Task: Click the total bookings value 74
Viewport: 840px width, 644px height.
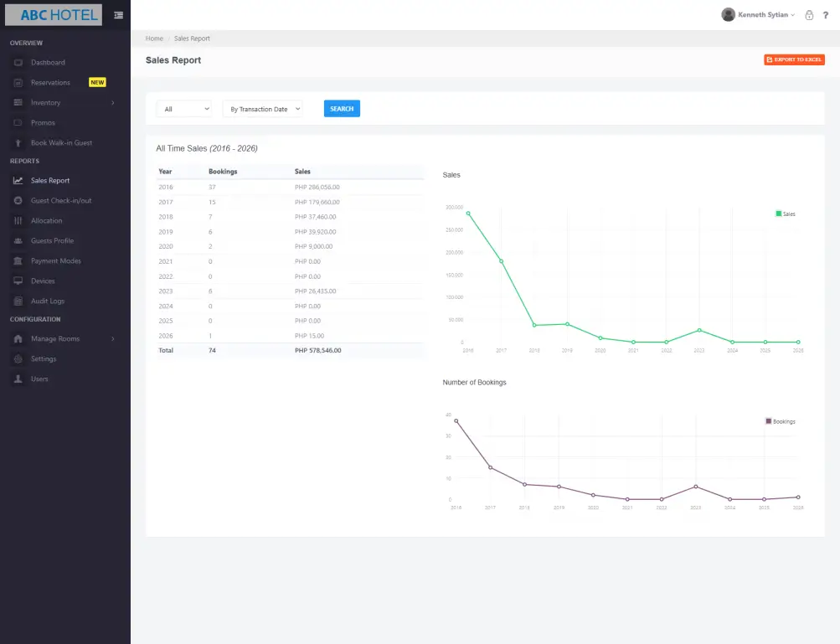Action: coord(212,350)
